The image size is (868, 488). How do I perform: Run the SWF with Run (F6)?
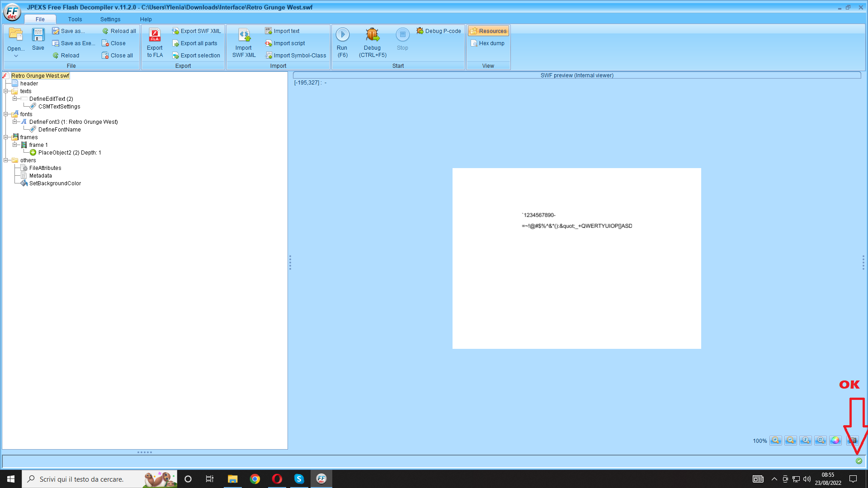point(342,43)
